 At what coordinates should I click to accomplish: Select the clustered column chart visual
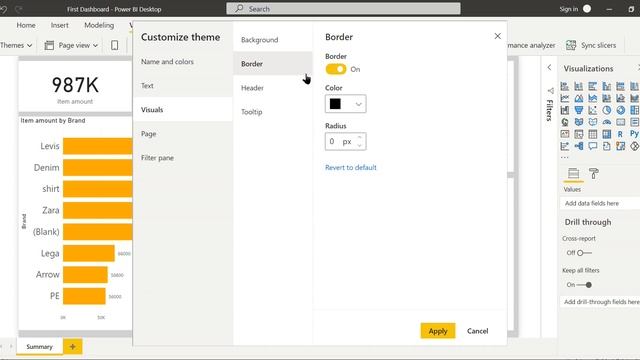click(x=607, y=86)
